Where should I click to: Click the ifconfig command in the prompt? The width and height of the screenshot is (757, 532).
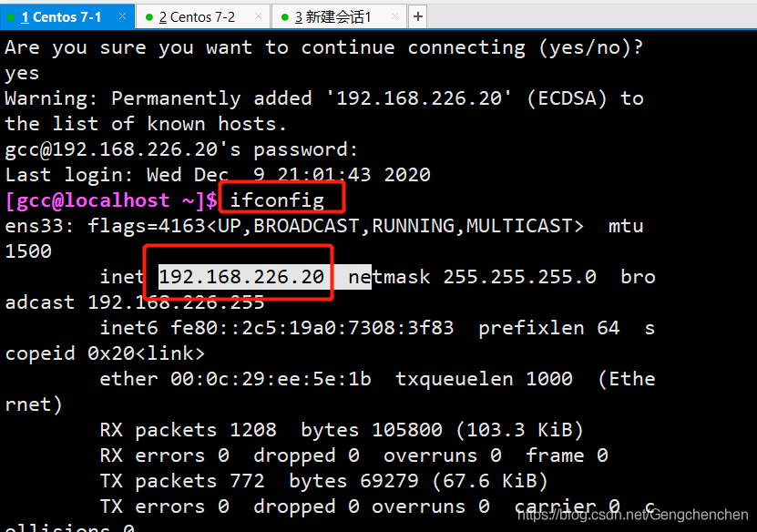277,200
